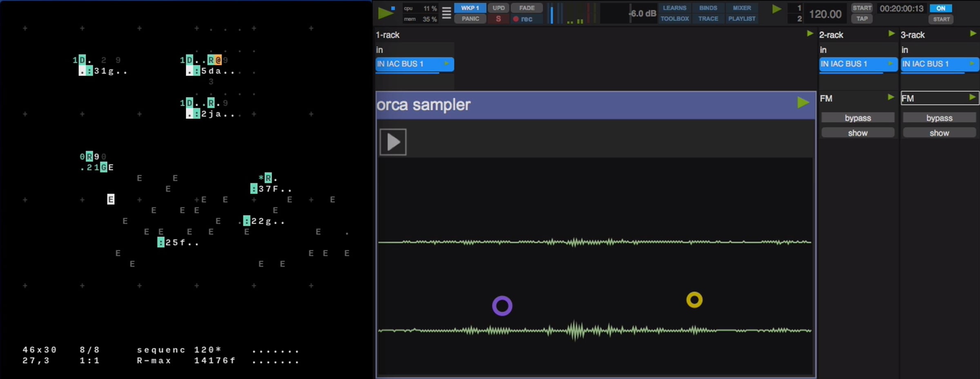
Task: Click the green Usine logo play icon
Action: point(385,13)
